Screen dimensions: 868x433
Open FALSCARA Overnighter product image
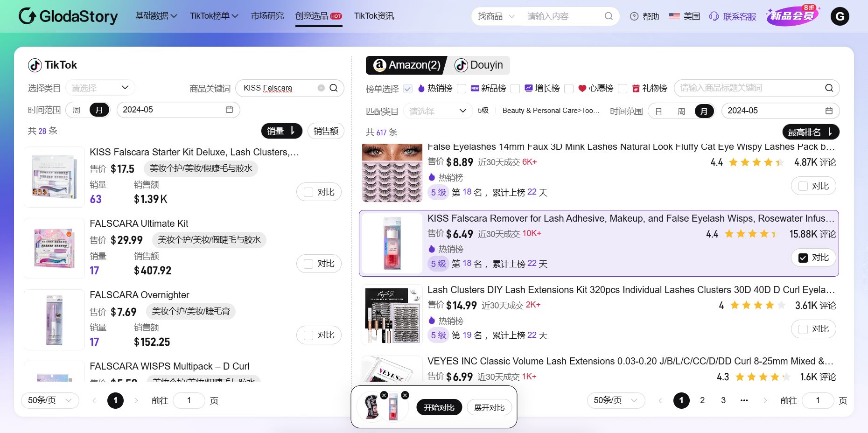54,320
